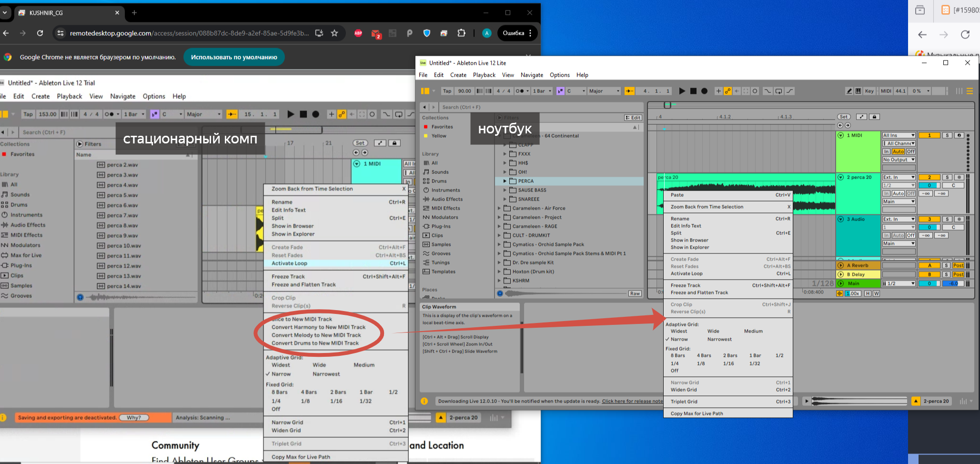Open 1 Bar quantization menu in Lite window

click(x=542, y=91)
